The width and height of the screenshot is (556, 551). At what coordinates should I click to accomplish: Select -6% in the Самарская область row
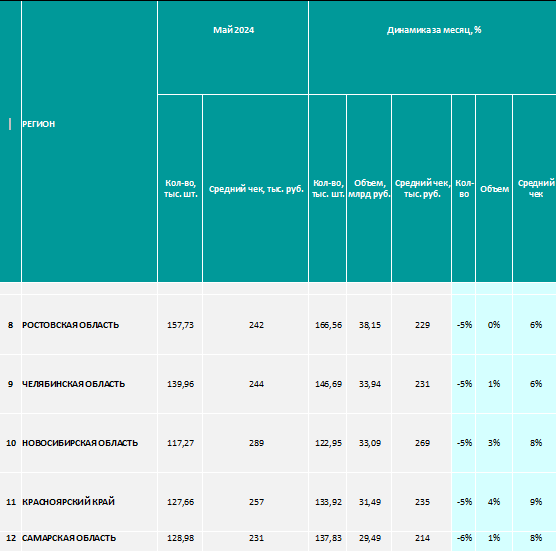[464, 541]
